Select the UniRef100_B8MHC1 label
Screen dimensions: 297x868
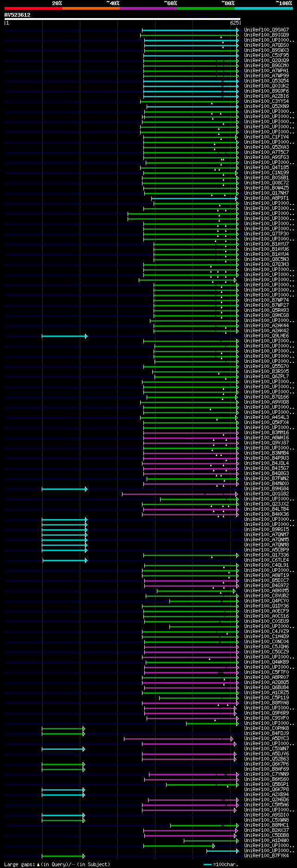pyautogui.click(x=266, y=825)
